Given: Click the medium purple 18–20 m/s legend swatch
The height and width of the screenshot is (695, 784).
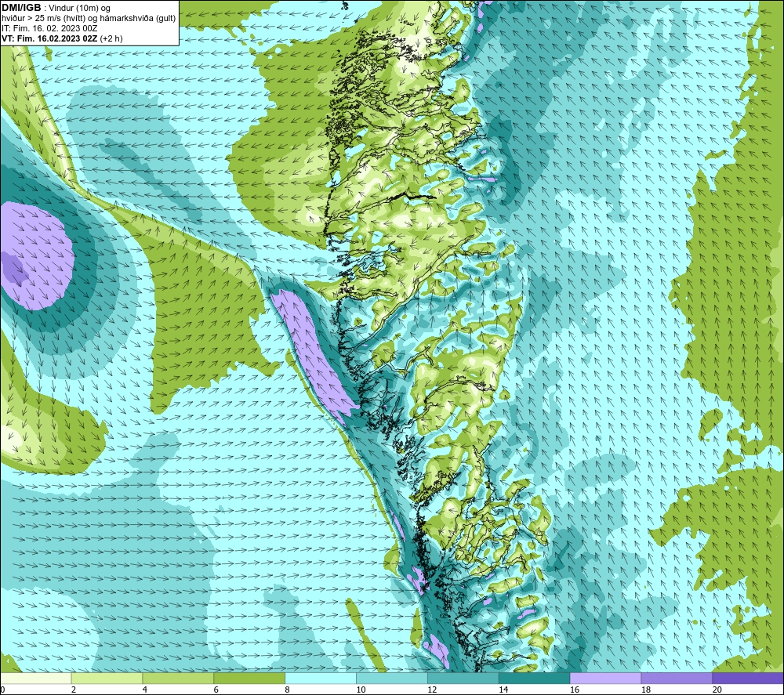Looking at the screenshot, I should pos(677,678).
